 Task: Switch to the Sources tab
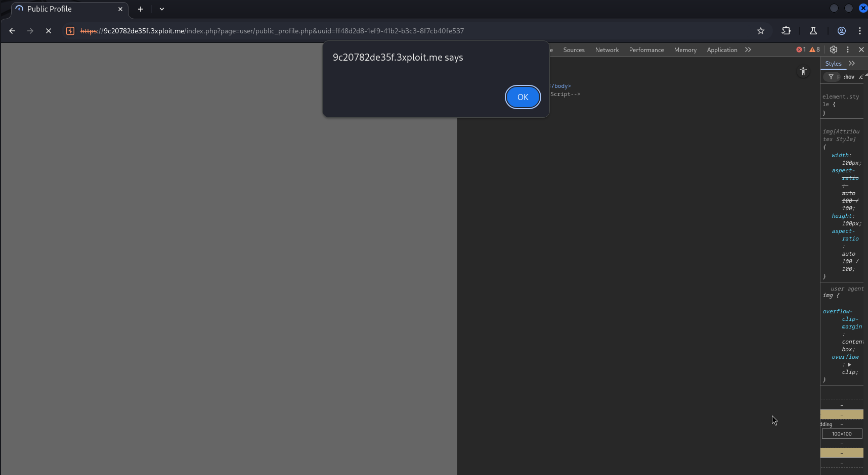pos(574,50)
